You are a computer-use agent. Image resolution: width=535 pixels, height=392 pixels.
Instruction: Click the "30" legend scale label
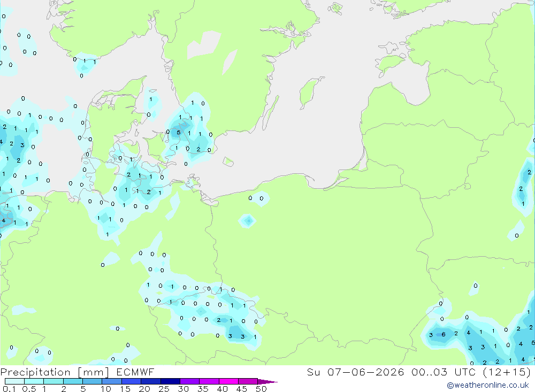184,389
